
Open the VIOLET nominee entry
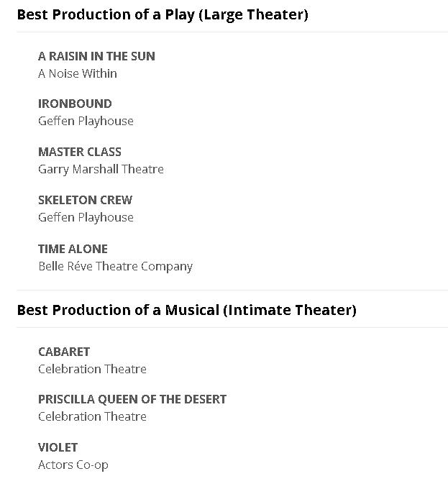click(58, 447)
